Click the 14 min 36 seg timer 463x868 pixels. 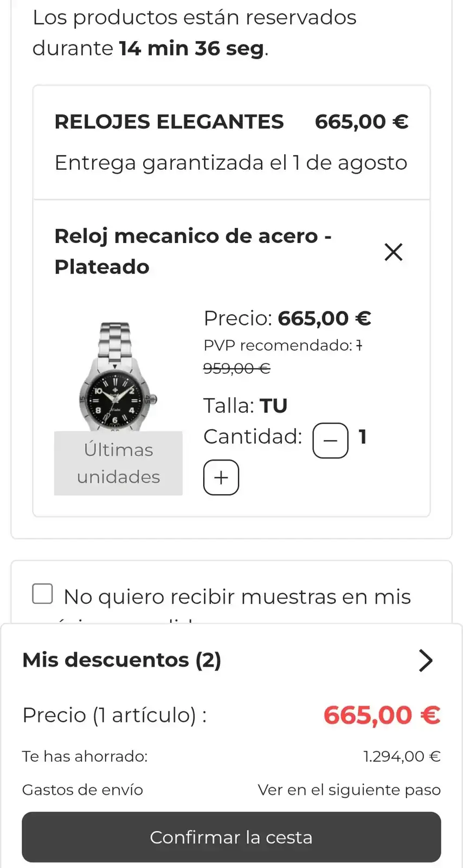[x=191, y=48]
